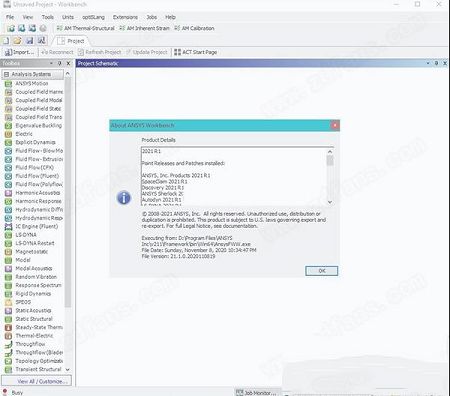Open the File menu
The image size is (450, 396).
pos(10,17)
